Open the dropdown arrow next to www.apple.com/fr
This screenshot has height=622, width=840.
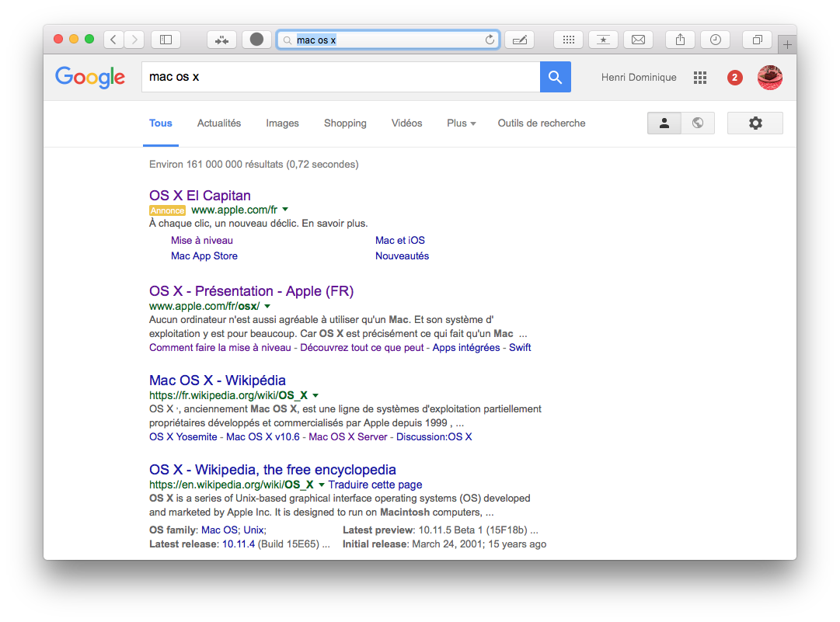pyautogui.click(x=285, y=210)
